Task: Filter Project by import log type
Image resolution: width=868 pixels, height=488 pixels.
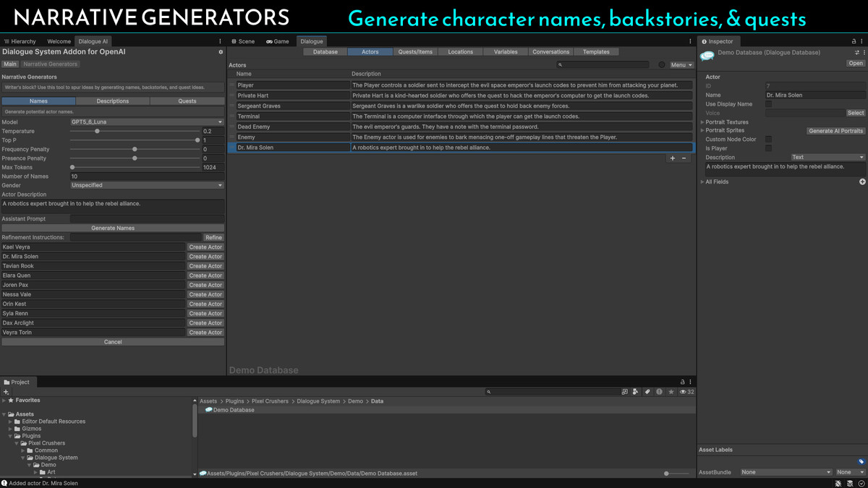Action: 659,392
